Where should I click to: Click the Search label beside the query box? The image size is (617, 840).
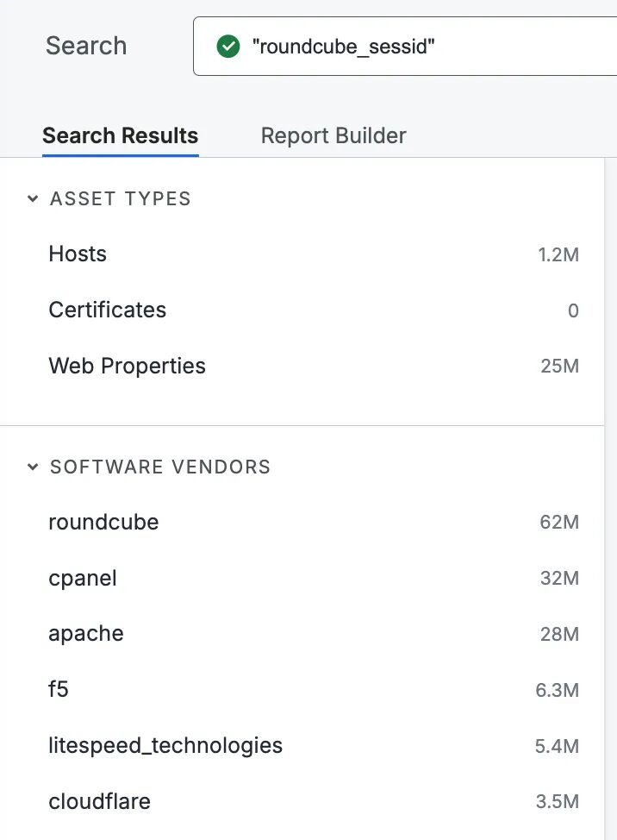[86, 46]
